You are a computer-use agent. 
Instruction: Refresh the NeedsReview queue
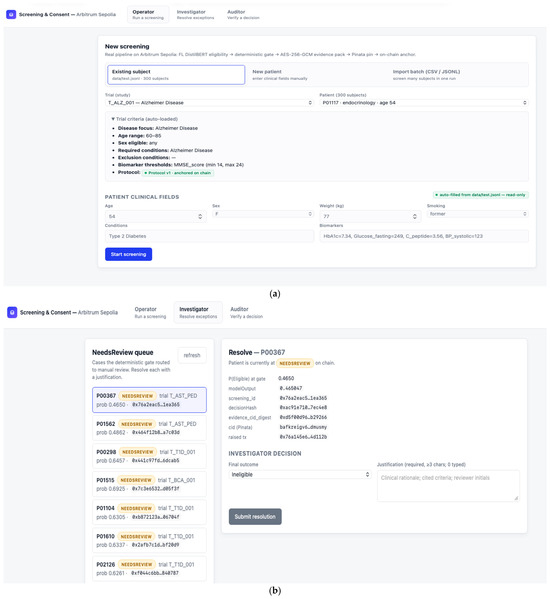[192, 355]
